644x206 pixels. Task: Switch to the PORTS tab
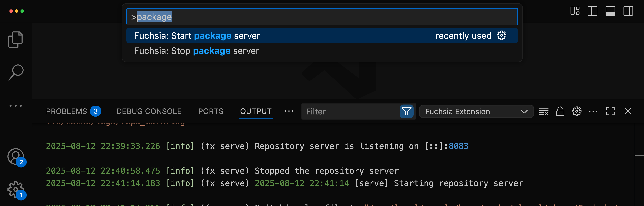click(x=211, y=111)
